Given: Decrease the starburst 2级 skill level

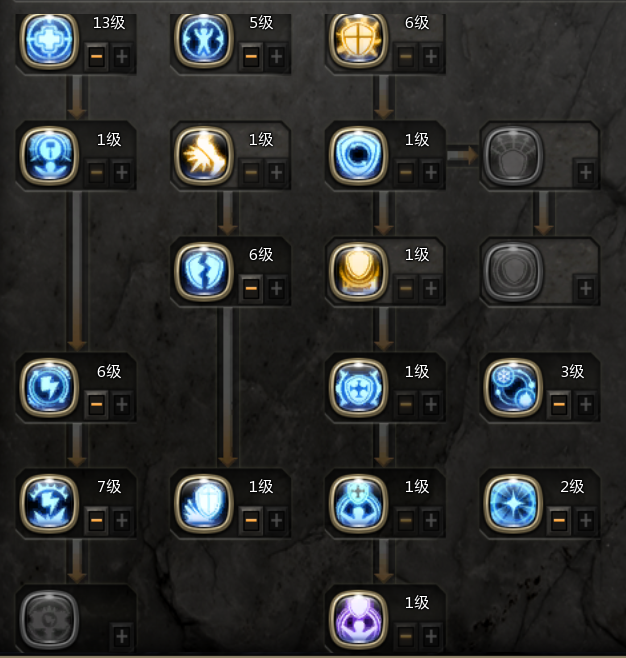Looking at the screenshot, I should (x=559, y=520).
